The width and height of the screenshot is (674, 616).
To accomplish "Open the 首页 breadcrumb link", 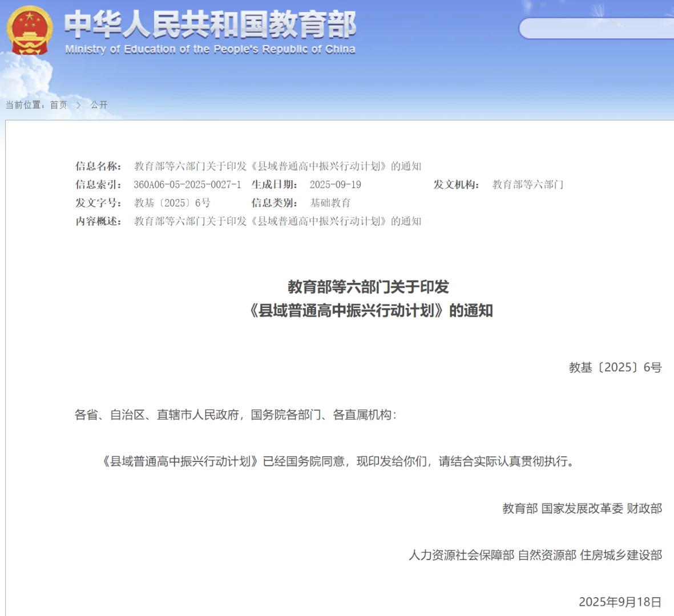I will tap(58, 105).
